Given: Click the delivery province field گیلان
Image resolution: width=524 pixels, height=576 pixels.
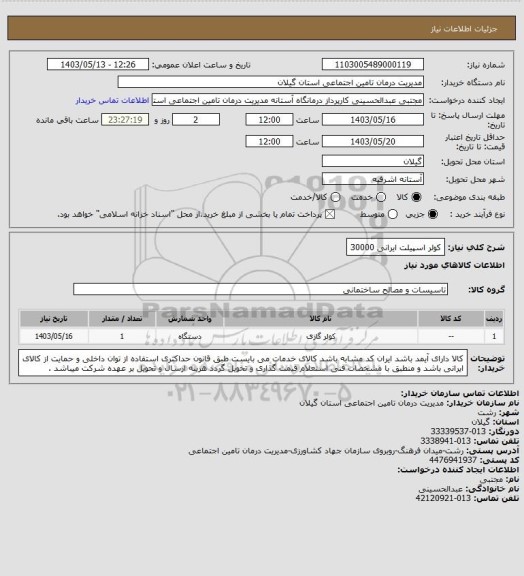Looking at the screenshot, I should (x=373, y=161).
